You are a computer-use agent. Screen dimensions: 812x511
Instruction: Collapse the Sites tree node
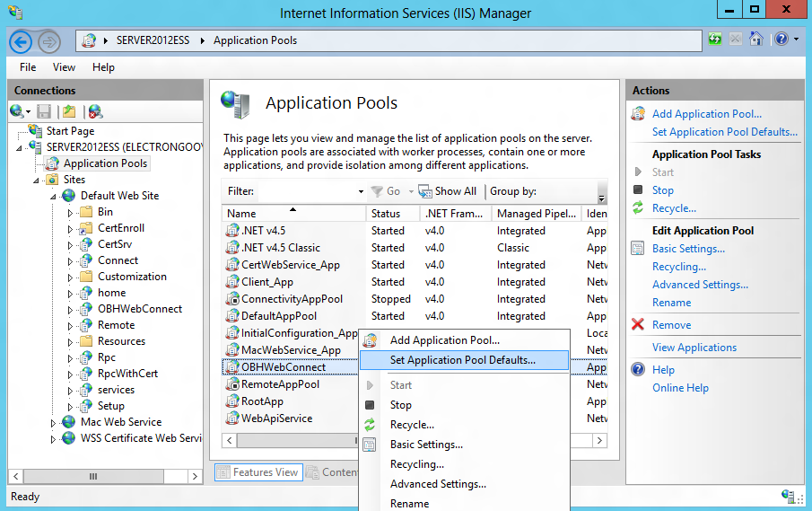(36, 181)
